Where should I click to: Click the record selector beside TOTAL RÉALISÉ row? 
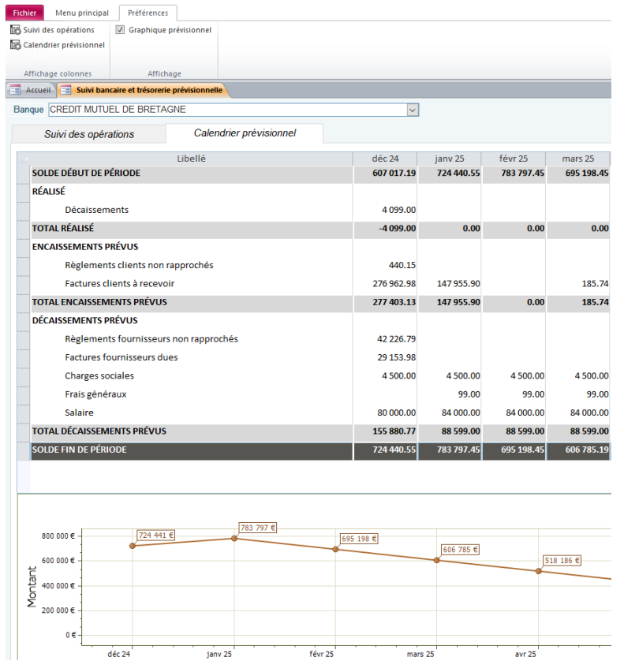pyautogui.click(x=23, y=228)
